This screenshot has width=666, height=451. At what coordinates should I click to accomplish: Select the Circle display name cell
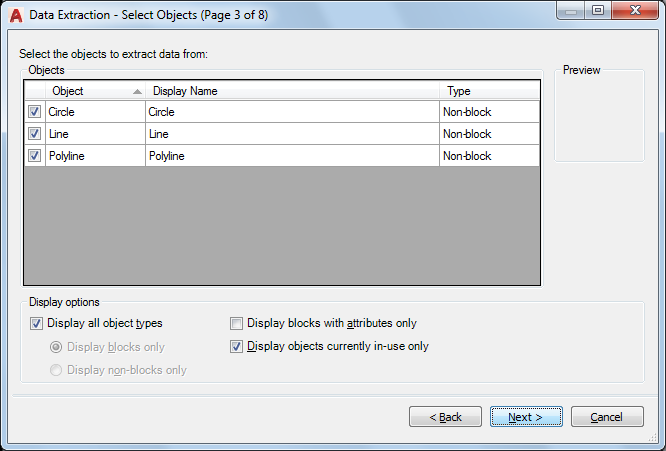[x=292, y=112]
